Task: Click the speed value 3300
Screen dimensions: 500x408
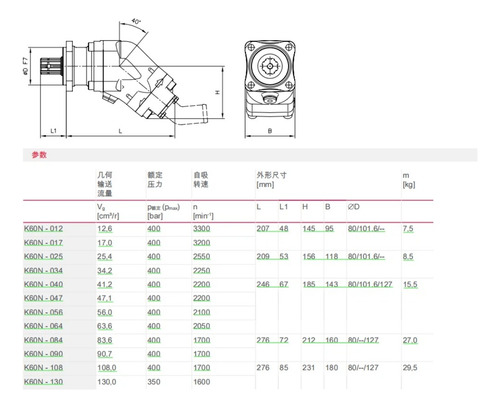Action: pyautogui.click(x=202, y=229)
